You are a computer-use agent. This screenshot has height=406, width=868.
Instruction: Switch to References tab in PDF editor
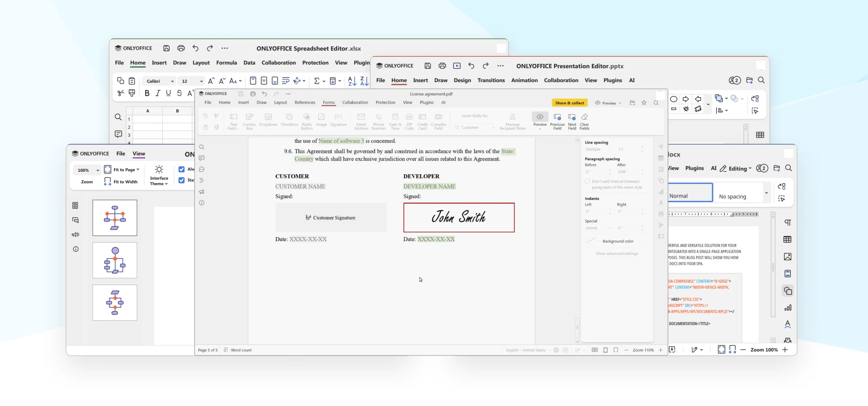305,102
